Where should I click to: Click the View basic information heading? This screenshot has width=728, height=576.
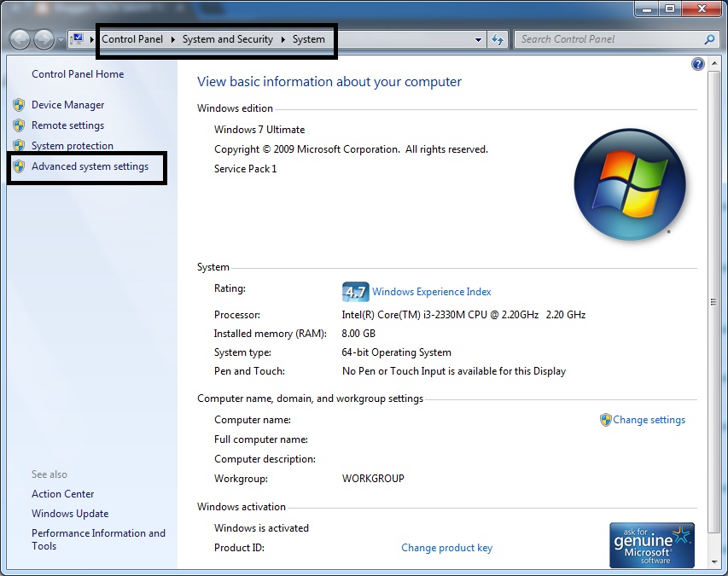tap(329, 82)
